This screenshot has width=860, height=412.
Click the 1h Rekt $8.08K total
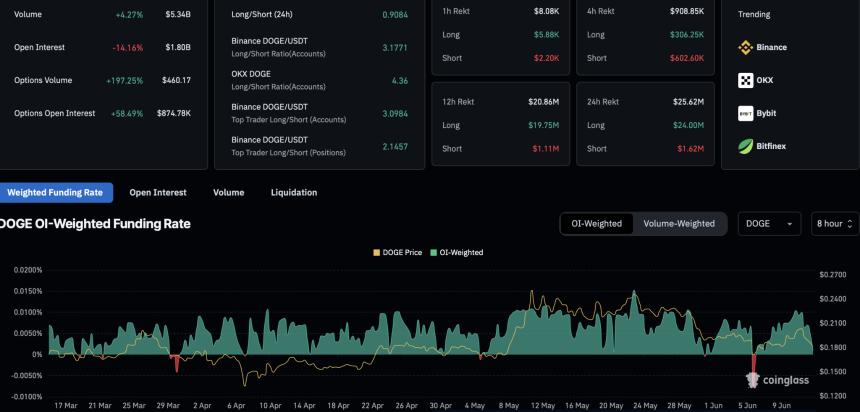click(x=547, y=11)
